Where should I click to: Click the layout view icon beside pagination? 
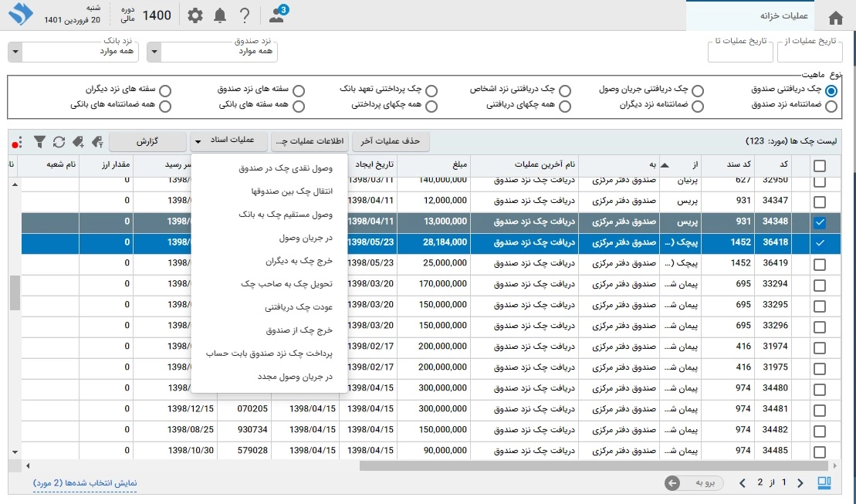tap(824, 483)
